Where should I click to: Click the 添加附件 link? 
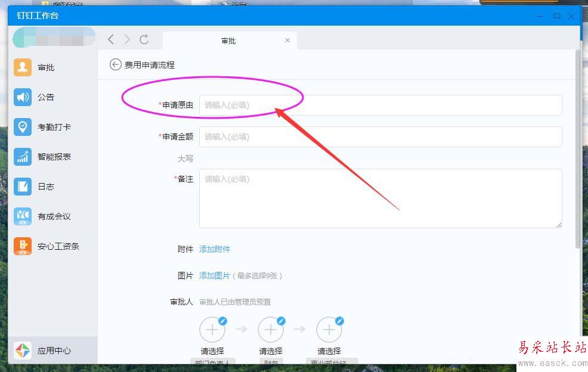215,249
